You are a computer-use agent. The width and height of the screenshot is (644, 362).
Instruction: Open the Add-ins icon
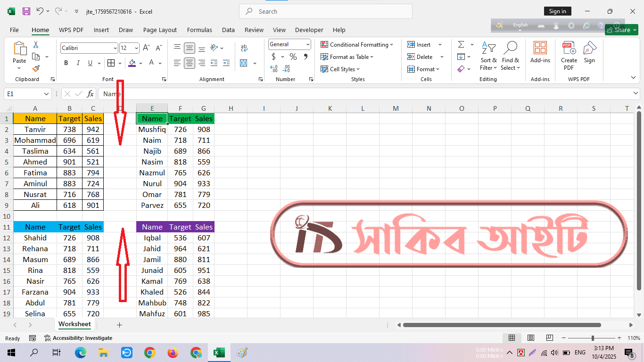[x=540, y=52]
